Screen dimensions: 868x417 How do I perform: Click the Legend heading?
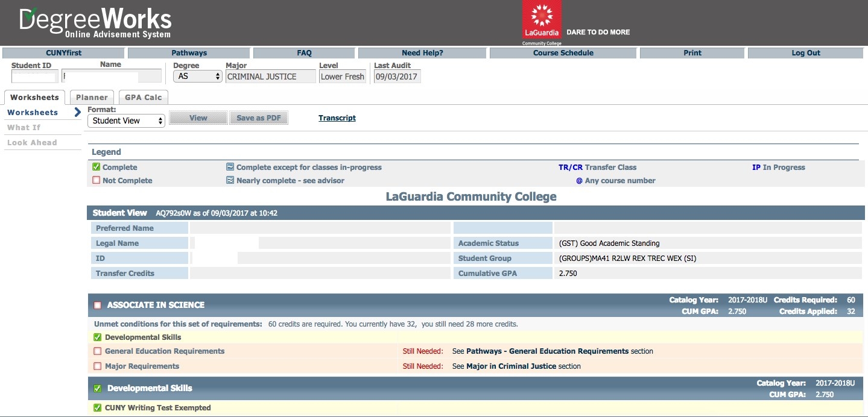tap(106, 152)
